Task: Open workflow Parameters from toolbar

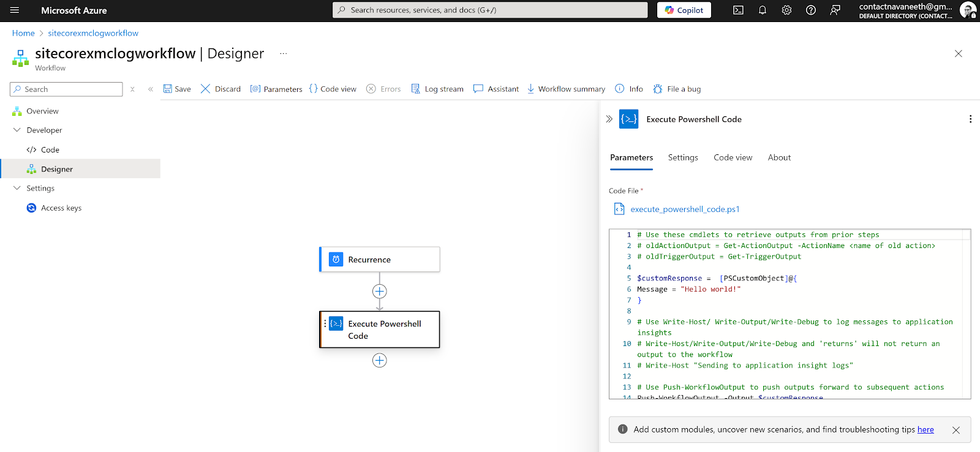Action: point(276,89)
